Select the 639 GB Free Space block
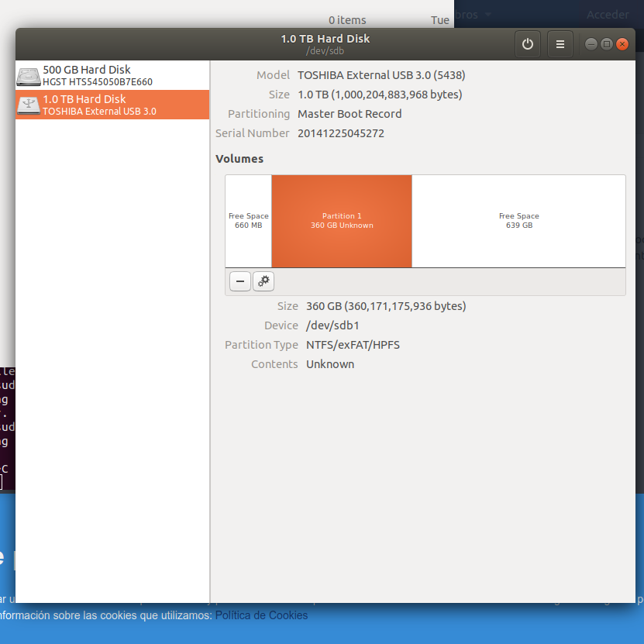 click(518, 221)
